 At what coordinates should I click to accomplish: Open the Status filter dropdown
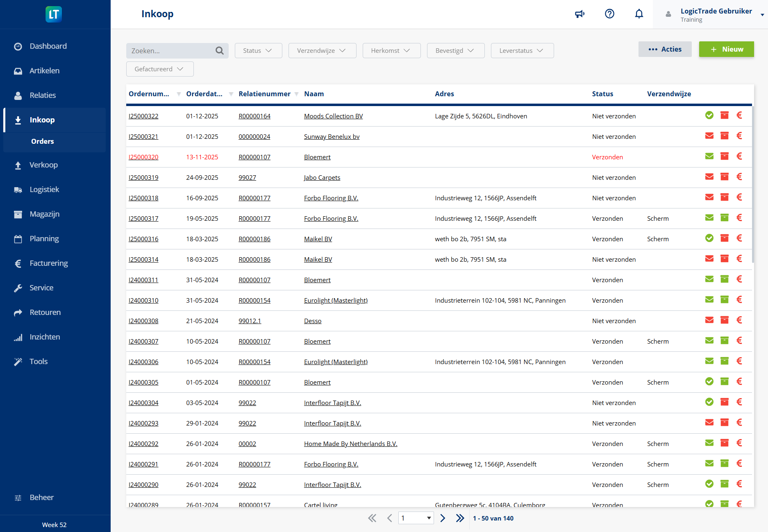point(258,50)
